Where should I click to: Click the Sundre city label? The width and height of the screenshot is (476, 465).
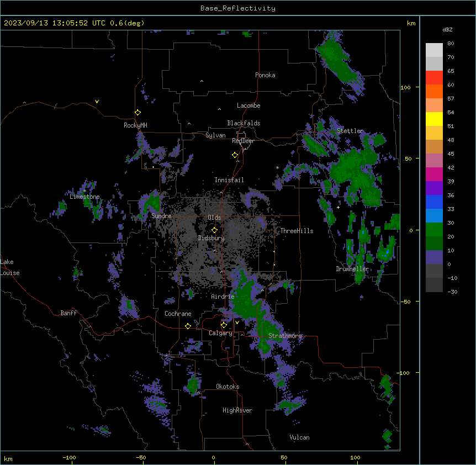coord(161,216)
